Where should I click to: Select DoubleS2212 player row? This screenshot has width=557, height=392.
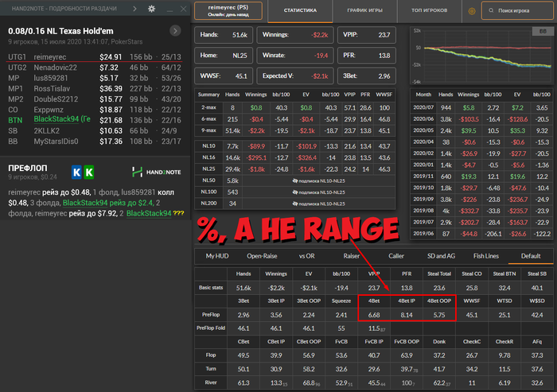click(95, 99)
